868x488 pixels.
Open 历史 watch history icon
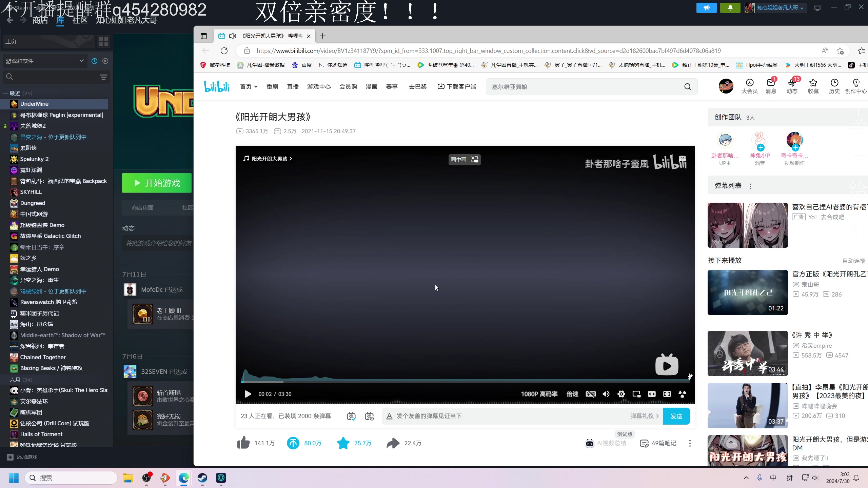coord(834,86)
